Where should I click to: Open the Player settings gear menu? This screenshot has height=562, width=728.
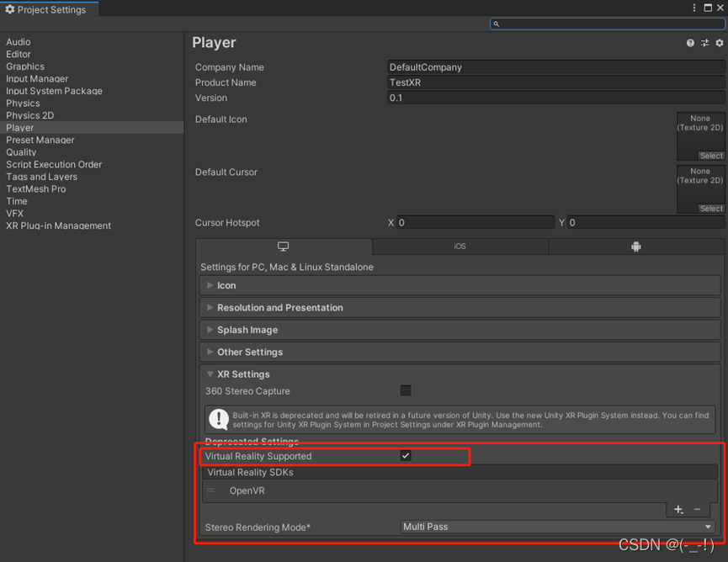(x=720, y=43)
